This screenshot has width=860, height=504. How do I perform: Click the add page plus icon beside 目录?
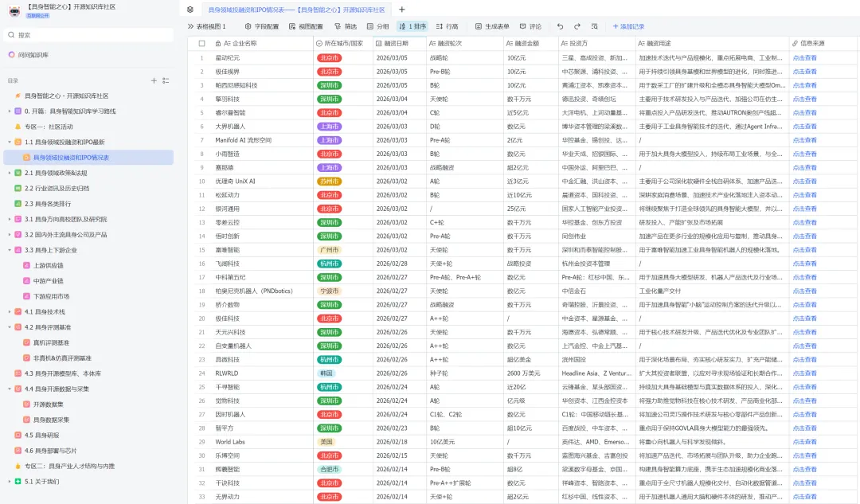pos(154,80)
